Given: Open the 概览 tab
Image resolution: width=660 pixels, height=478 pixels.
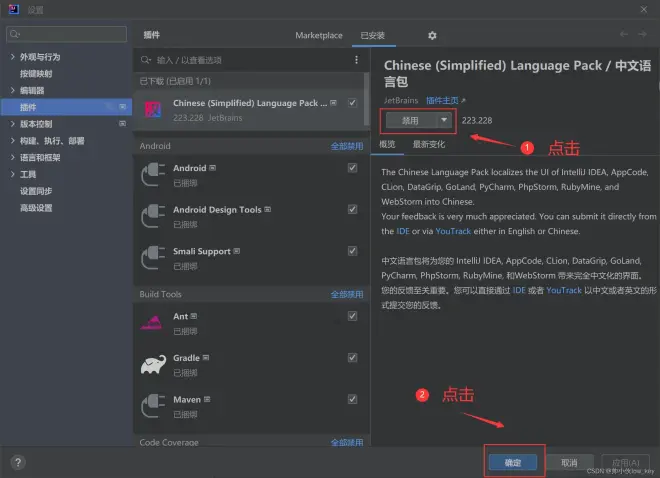Looking at the screenshot, I should [x=387, y=144].
